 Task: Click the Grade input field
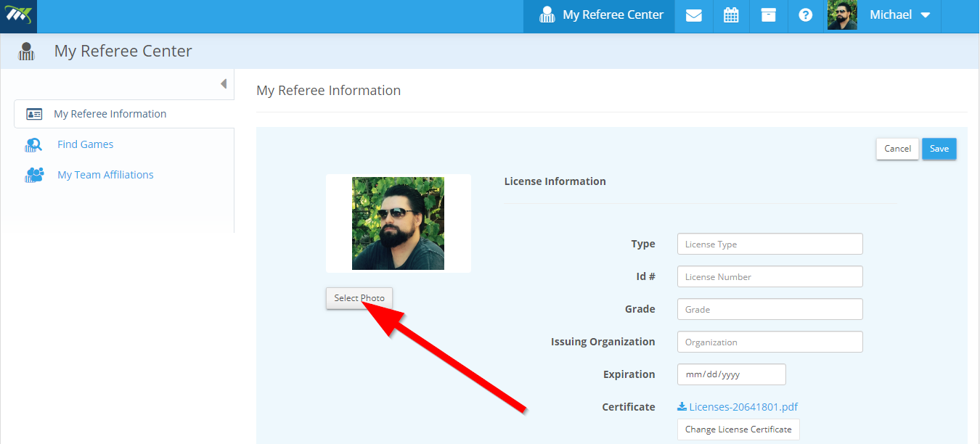770,309
